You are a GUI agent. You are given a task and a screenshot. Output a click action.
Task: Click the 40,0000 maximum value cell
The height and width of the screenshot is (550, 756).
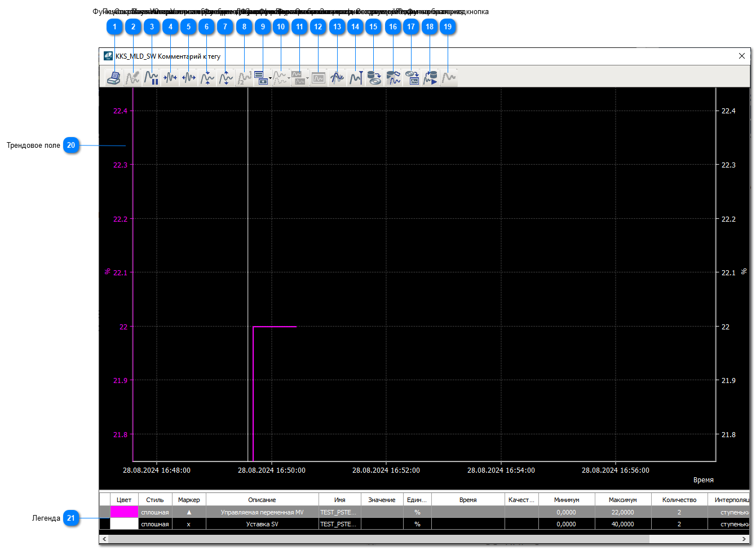tap(623, 524)
